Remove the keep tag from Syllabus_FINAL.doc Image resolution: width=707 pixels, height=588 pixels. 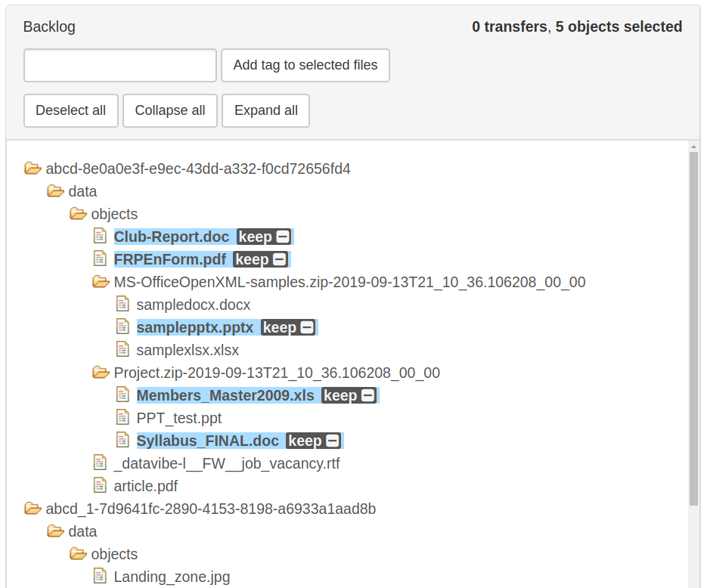tap(331, 440)
